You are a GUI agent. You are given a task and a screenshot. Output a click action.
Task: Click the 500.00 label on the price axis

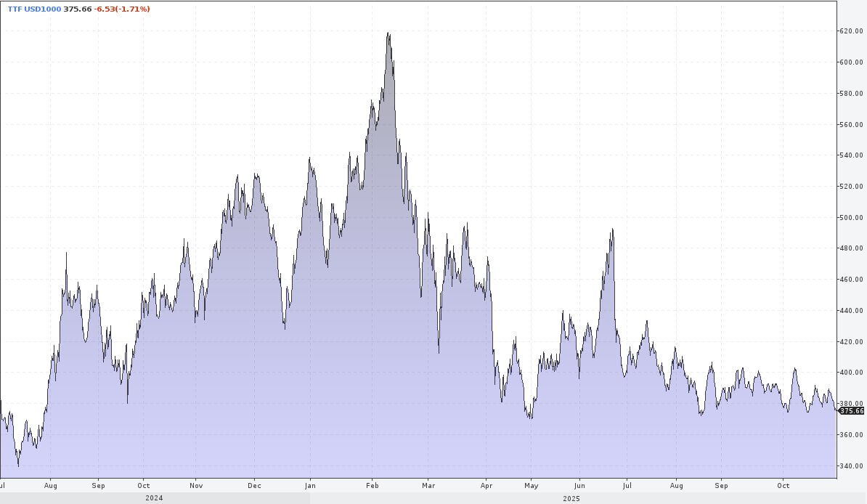(x=851, y=217)
